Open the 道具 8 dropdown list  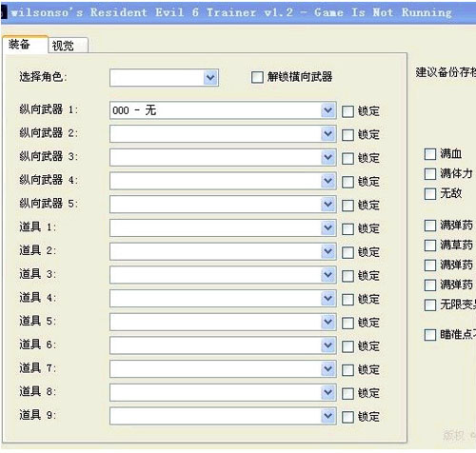pos(223,392)
